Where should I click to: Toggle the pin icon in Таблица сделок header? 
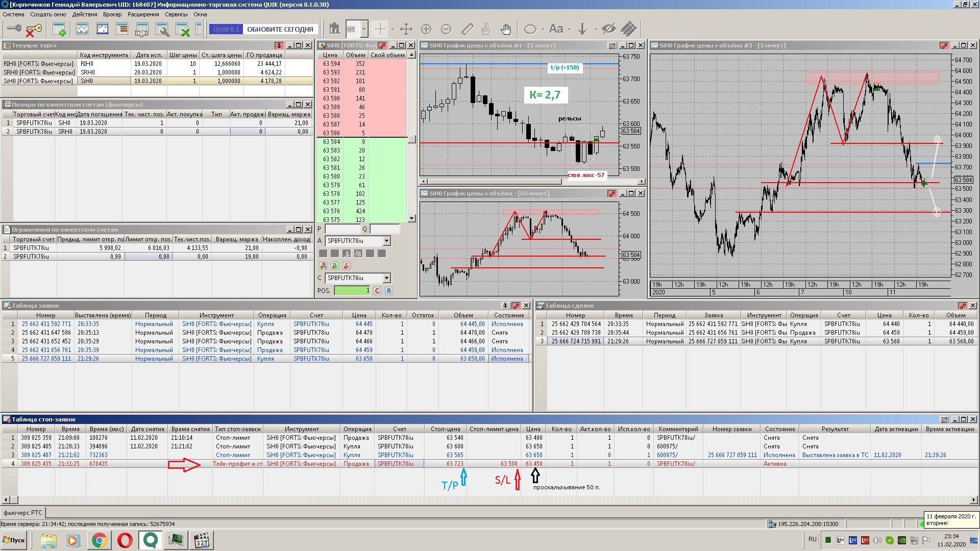tap(962, 306)
